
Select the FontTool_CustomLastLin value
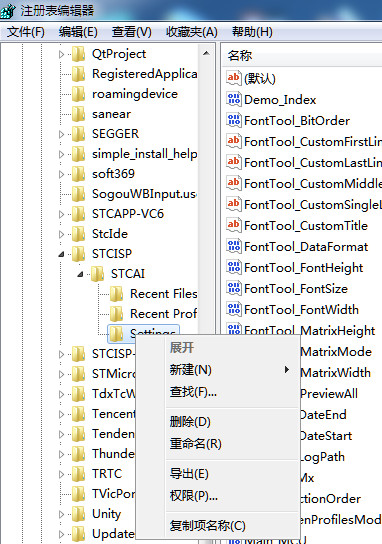tap(313, 162)
